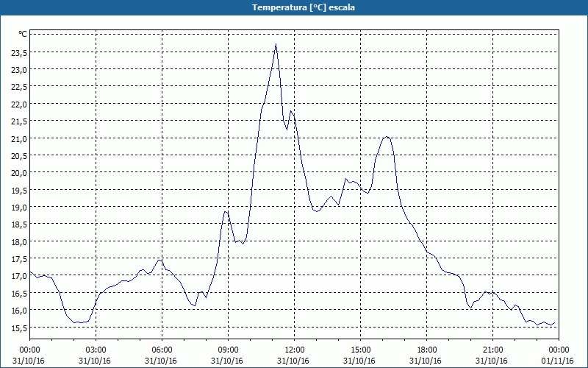Select the 22,5 y-axis label
Image resolution: width=588 pixels, height=368 pixels.
pyautogui.click(x=19, y=87)
